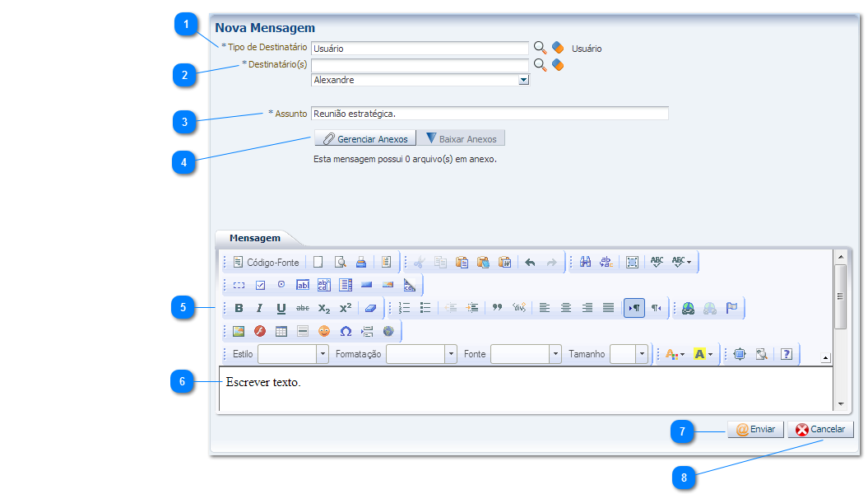Switch to Código-Fonte source view

coord(266,263)
